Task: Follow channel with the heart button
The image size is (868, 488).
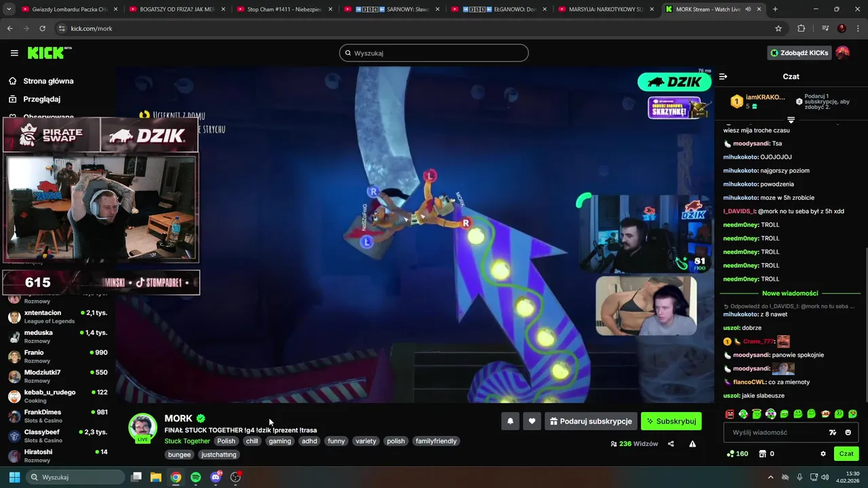Action: coord(532,421)
